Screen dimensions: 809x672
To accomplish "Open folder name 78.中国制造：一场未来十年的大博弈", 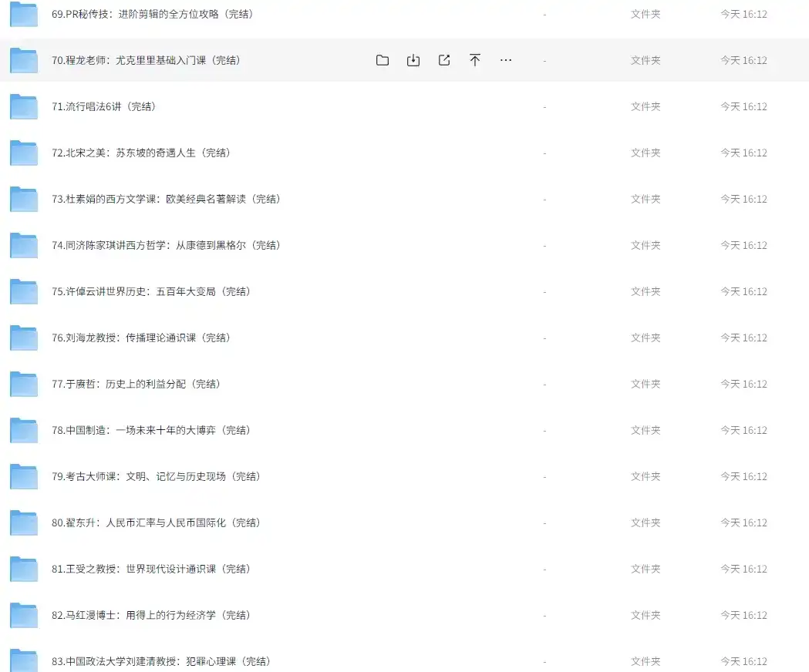I will click(x=151, y=431).
